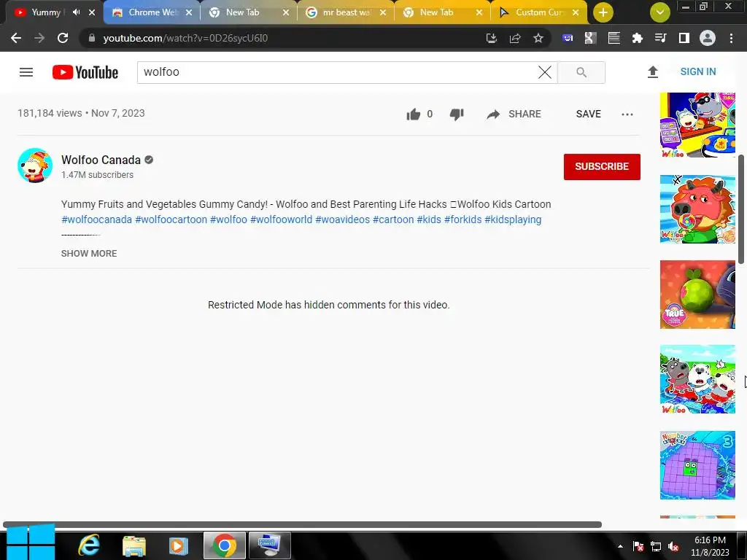Click SIGN IN link

698,72
